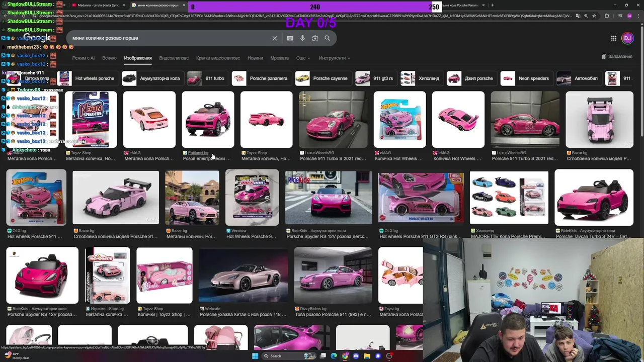644x362 pixels.
Task: Filter by Hot wheels porsche chip
Action: coord(87,78)
